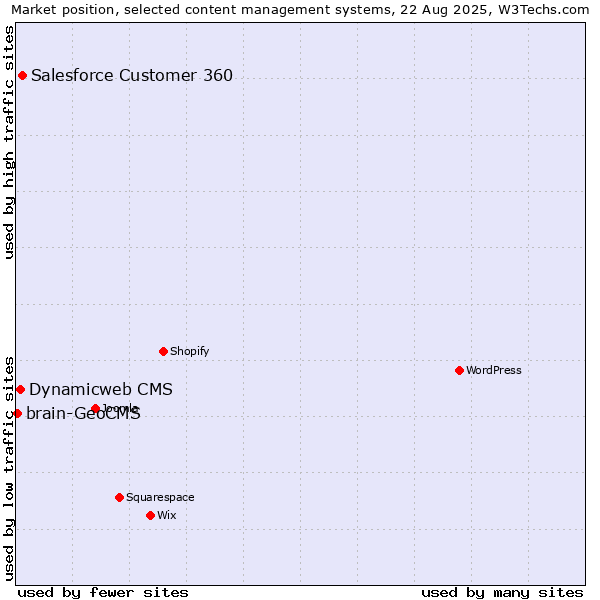Click the 'WordPress' label text
Viewport: 600px width, 600px height.
tap(494, 370)
